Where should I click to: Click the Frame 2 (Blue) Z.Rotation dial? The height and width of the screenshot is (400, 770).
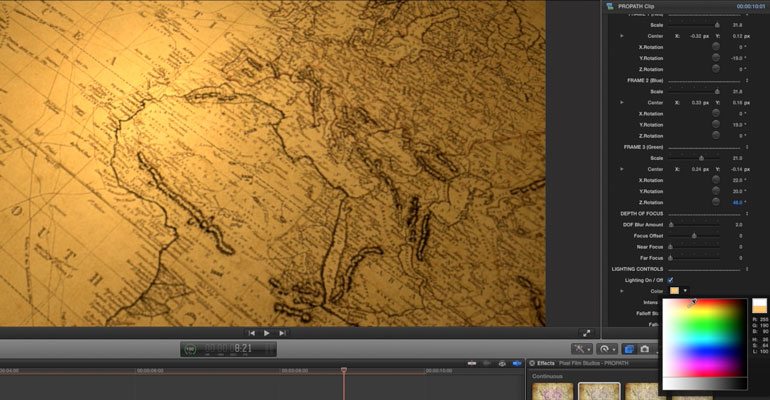coord(716,135)
